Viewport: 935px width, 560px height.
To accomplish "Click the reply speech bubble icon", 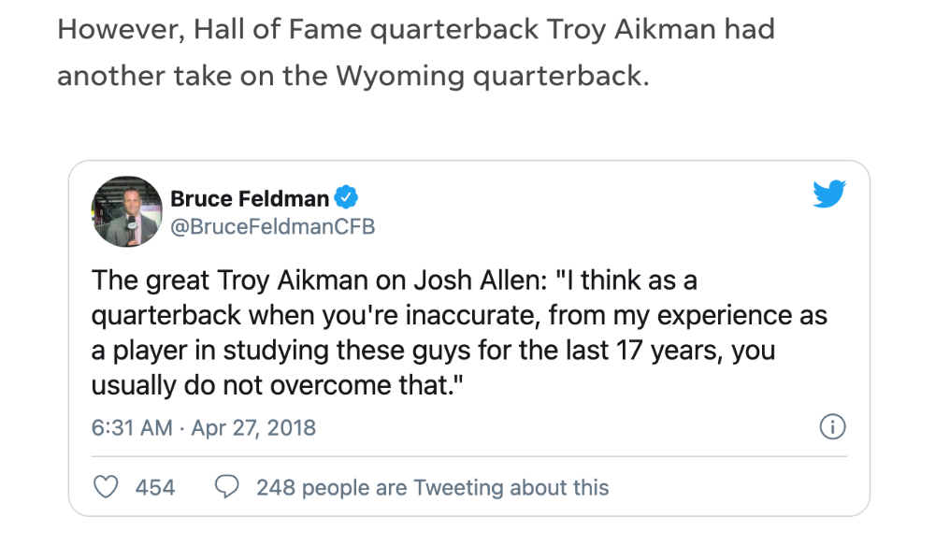I will (226, 487).
